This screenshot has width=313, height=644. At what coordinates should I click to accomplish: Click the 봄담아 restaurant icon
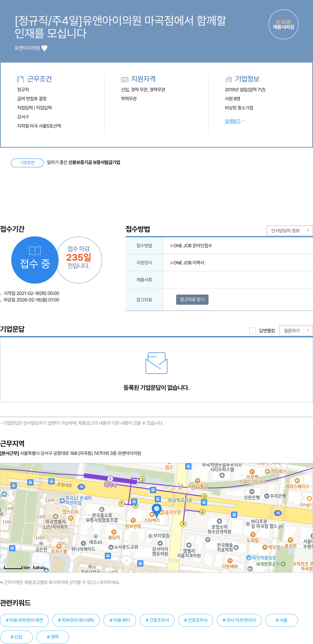tap(114, 532)
